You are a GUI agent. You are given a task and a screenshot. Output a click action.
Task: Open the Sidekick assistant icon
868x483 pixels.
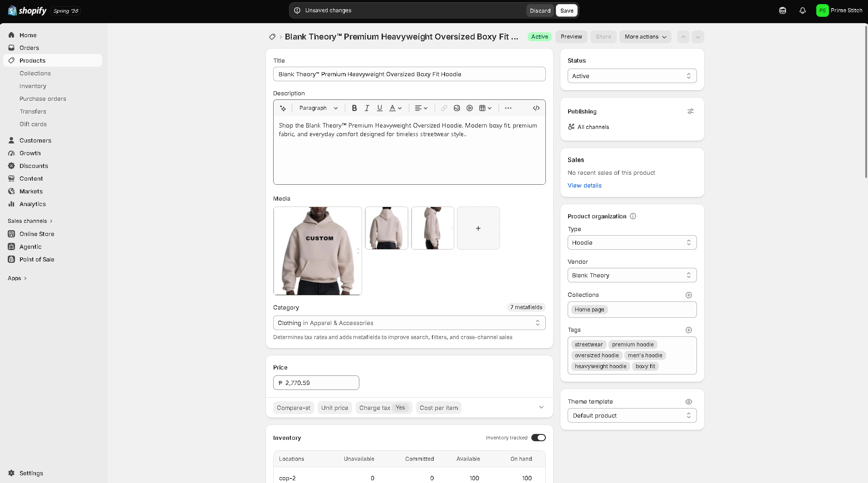(x=783, y=10)
